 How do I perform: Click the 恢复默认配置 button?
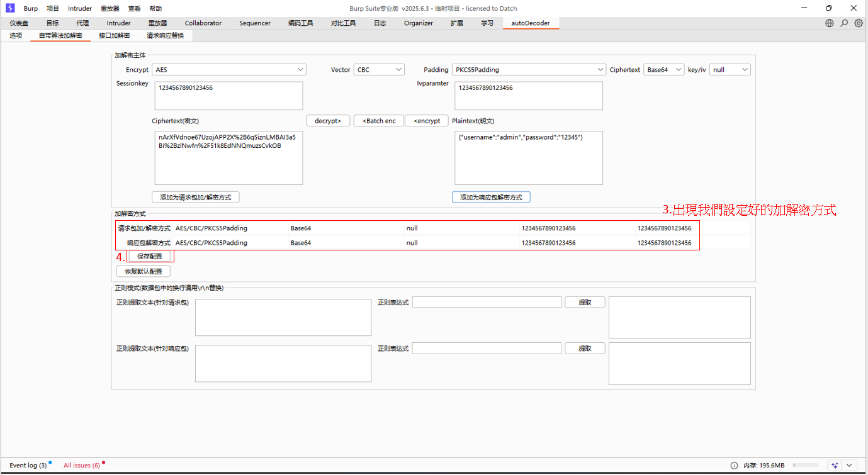[144, 271]
